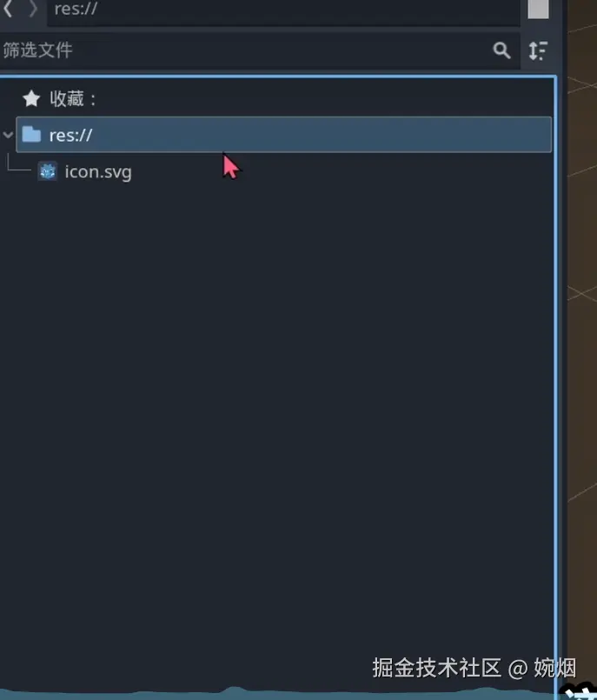
Task: Select the icon.svg file
Action: [98, 172]
